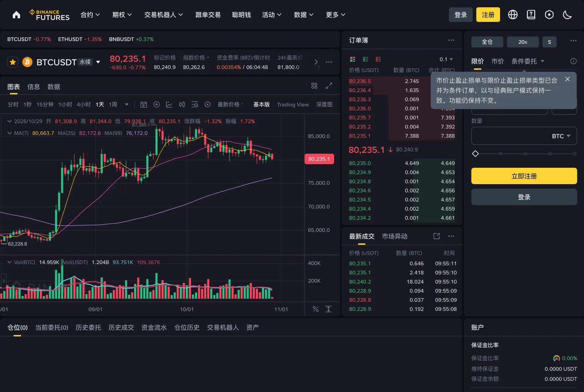Pop out the latest trades panel

(x=436, y=236)
